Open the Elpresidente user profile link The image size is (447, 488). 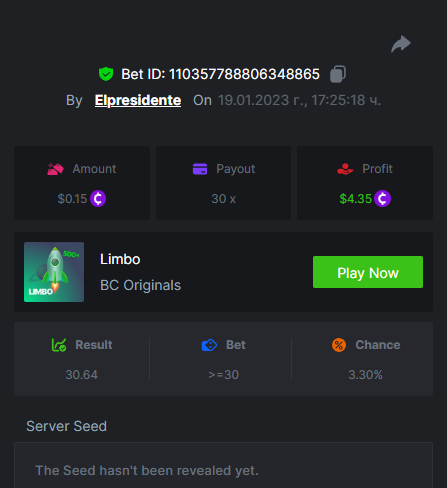click(138, 100)
